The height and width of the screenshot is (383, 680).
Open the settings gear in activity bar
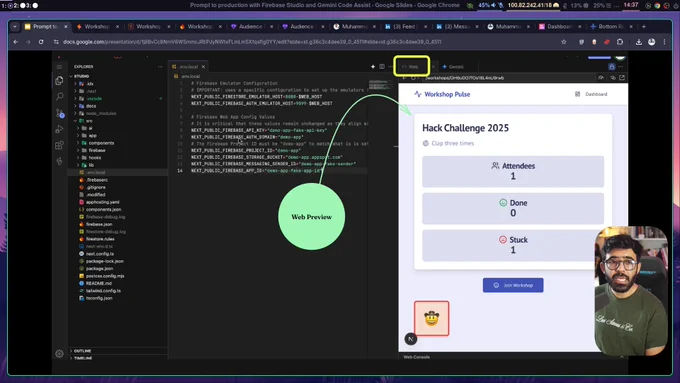pos(59,354)
